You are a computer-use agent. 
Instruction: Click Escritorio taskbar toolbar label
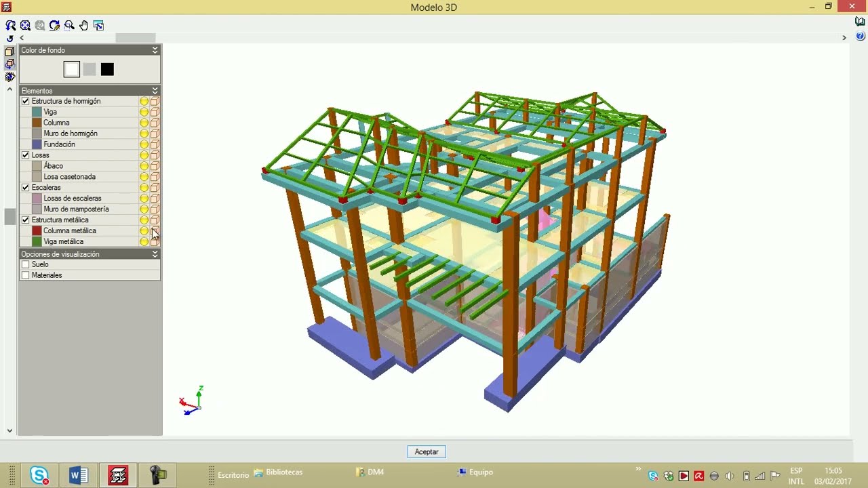pyautogui.click(x=233, y=475)
